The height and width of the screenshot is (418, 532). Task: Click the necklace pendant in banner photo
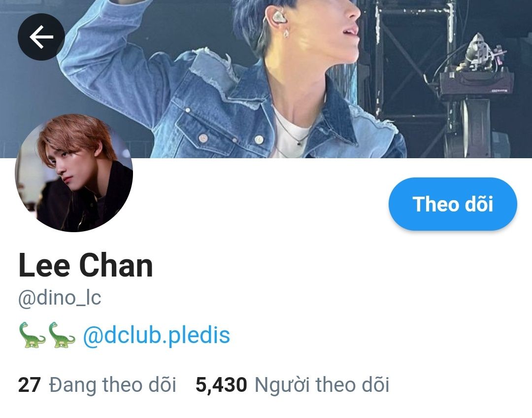(x=299, y=143)
